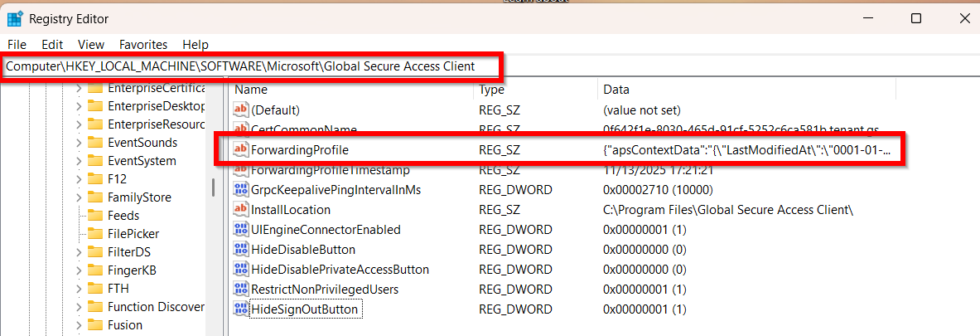Click the ForwardingProfile string value icon
The width and height of the screenshot is (980, 336).
240,149
